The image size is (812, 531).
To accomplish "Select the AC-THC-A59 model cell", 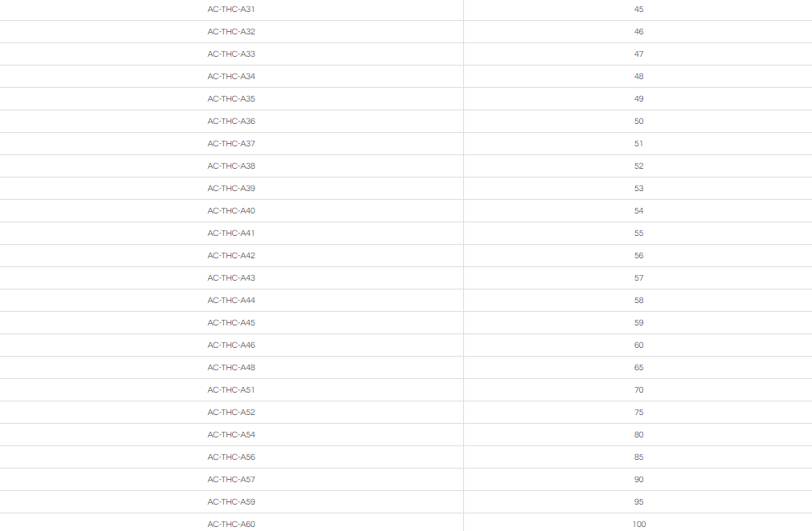I will click(231, 502).
